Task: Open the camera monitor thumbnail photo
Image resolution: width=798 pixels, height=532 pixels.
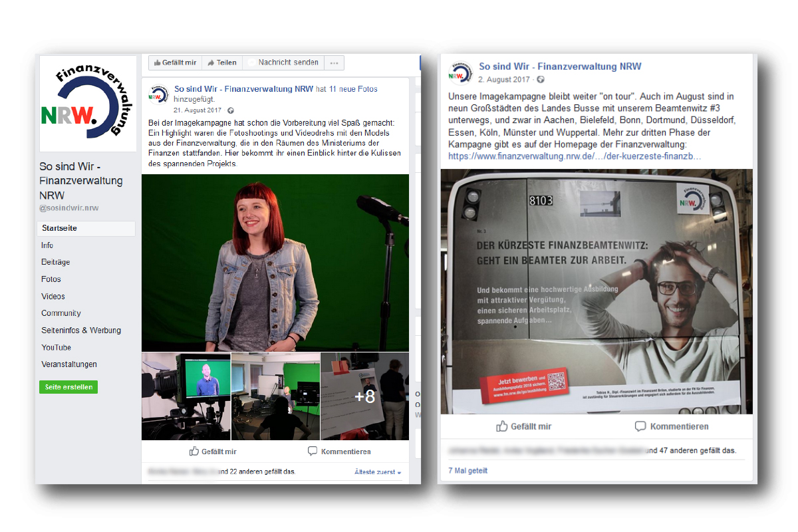Action: click(186, 396)
